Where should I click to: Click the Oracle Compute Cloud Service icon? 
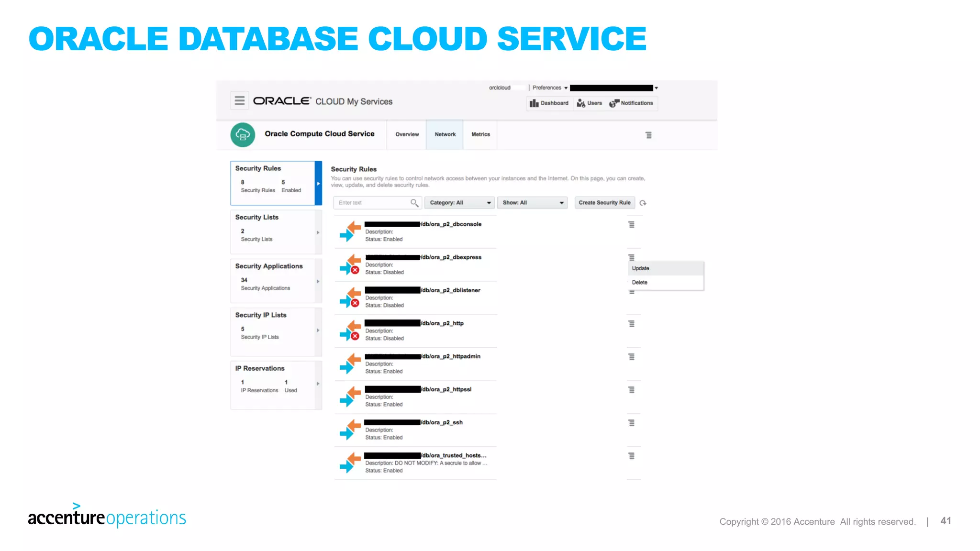tap(243, 135)
